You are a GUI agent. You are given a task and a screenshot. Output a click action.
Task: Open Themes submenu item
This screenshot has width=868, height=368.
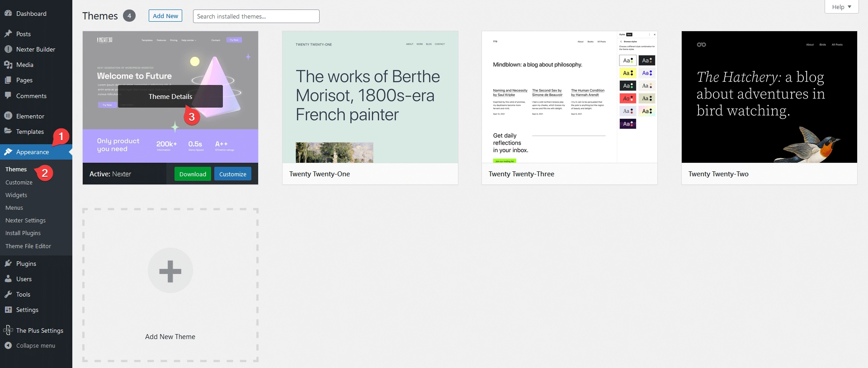pos(16,169)
